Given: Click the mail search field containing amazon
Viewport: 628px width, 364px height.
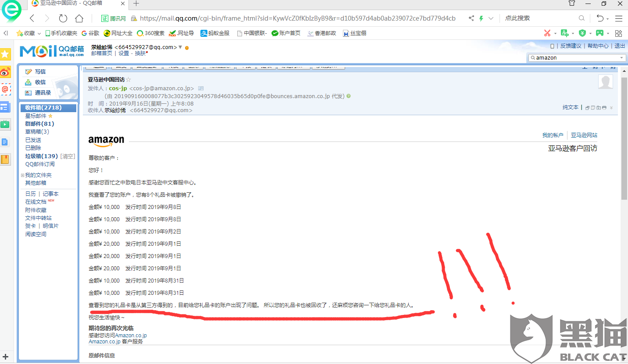Looking at the screenshot, I should [x=577, y=58].
